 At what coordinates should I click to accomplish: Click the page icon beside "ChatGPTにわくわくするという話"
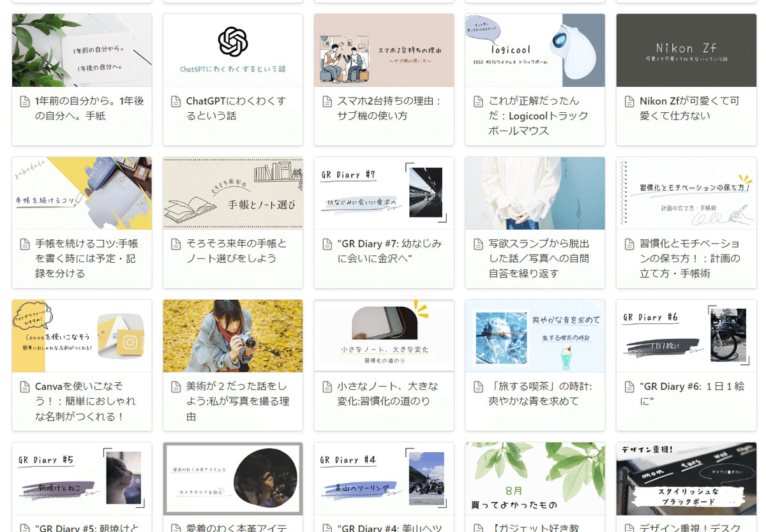coord(176,101)
